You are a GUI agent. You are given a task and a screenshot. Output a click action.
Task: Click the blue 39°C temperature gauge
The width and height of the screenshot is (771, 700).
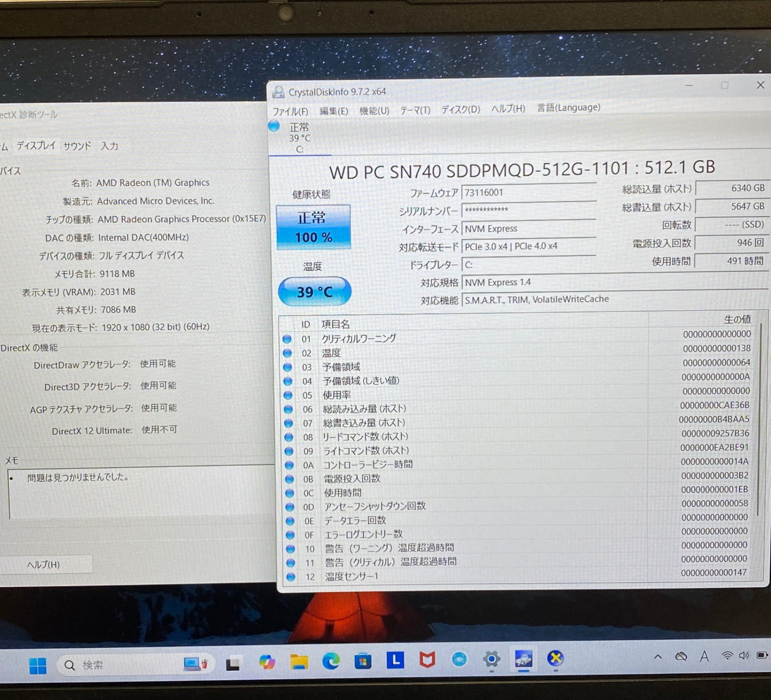[315, 291]
